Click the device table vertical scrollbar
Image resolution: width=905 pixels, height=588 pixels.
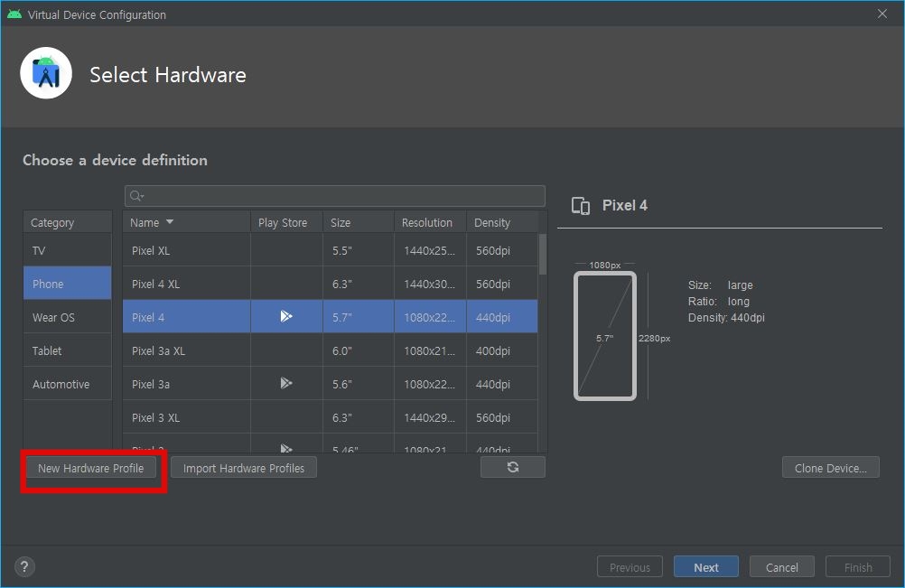click(x=543, y=254)
